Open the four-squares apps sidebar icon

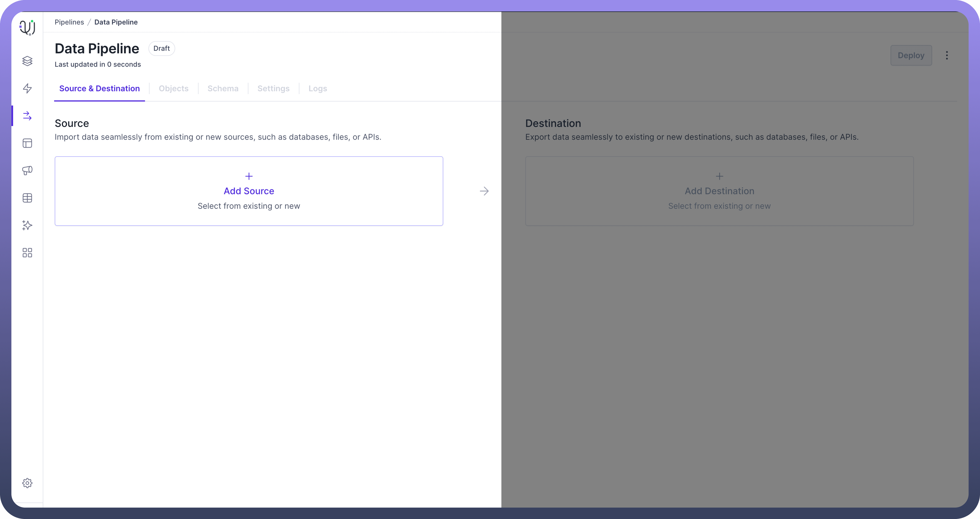click(x=27, y=253)
